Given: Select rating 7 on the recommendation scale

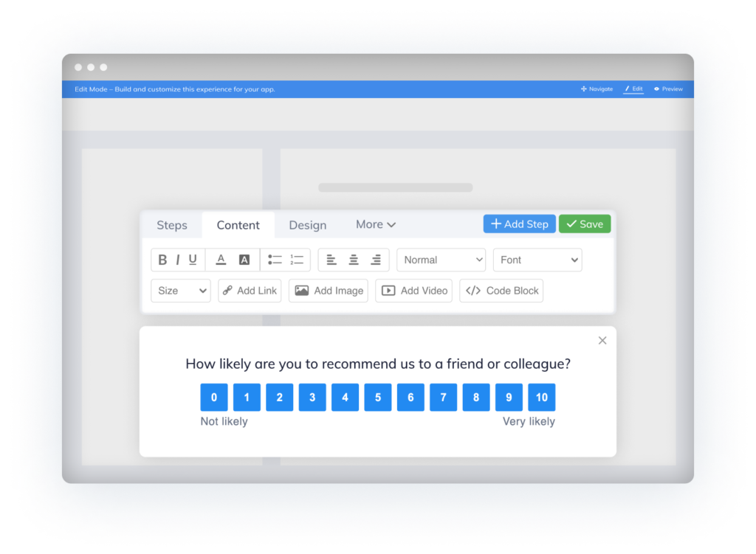Looking at the screenshot, I should coord(443,397).
